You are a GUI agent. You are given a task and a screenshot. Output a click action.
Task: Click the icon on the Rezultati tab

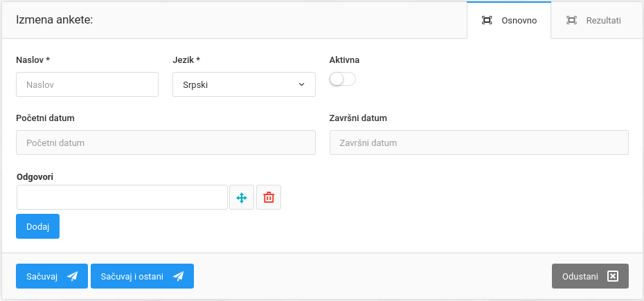pyautogui.click(x=571, y=20)
